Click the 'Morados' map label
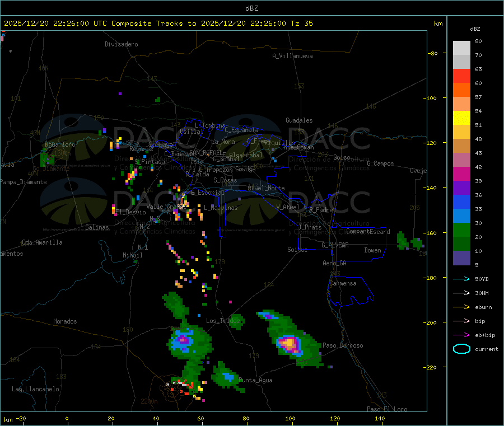Screen dimensions: 504x426 click(x=65, y=321)
